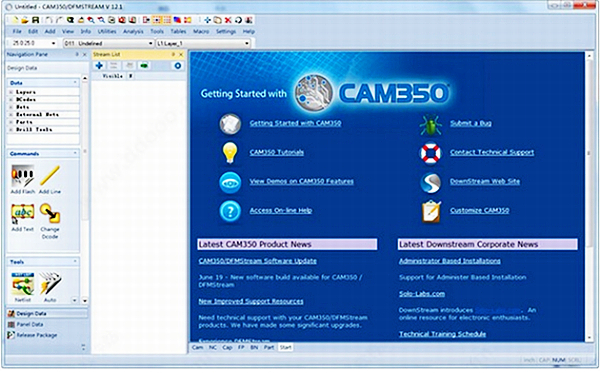Click the lightbulb Tutorials icon
Image resolution: width=600 pixels, height=373 pixels.
pos(230,153)
